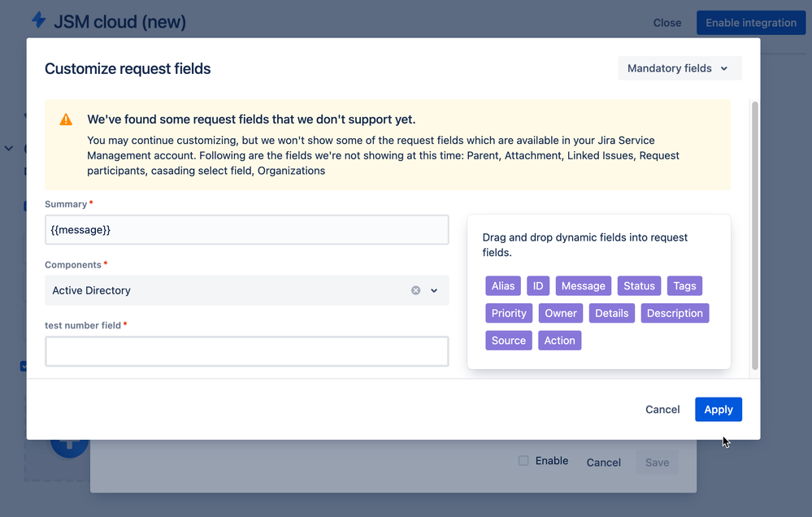Tick the Enable checkbox in the background panel
This screenshot has height=517, width=812.
(523, 461)
